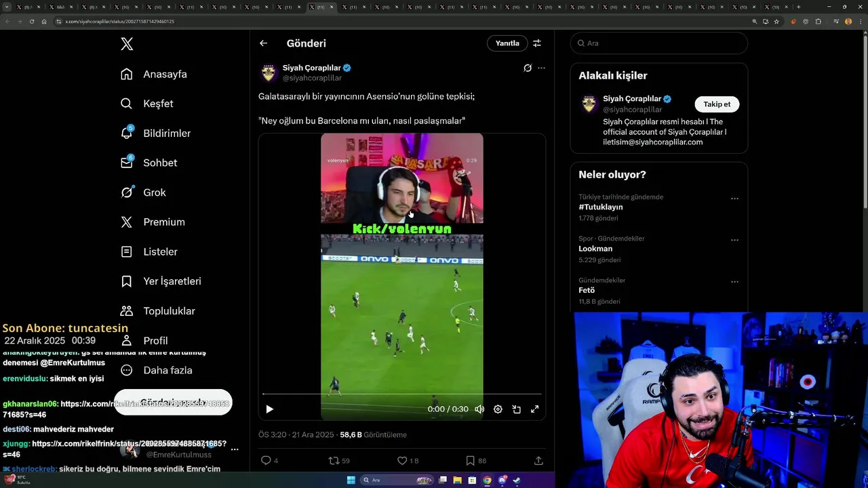The height and width of the screenshot is (488, 868).
Task: Open Topluluklar communities
Action: point(157,311)
